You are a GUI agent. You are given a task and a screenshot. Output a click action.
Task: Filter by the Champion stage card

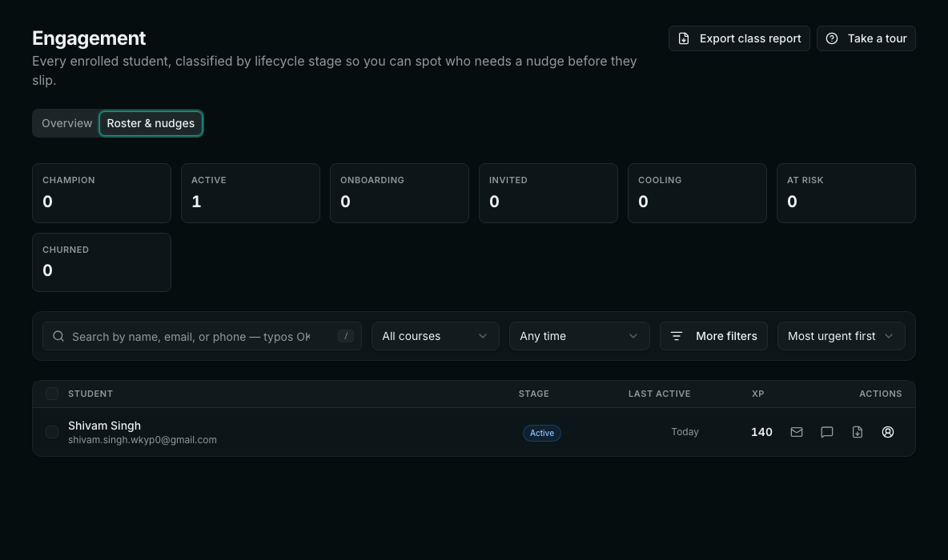point(102,194)
